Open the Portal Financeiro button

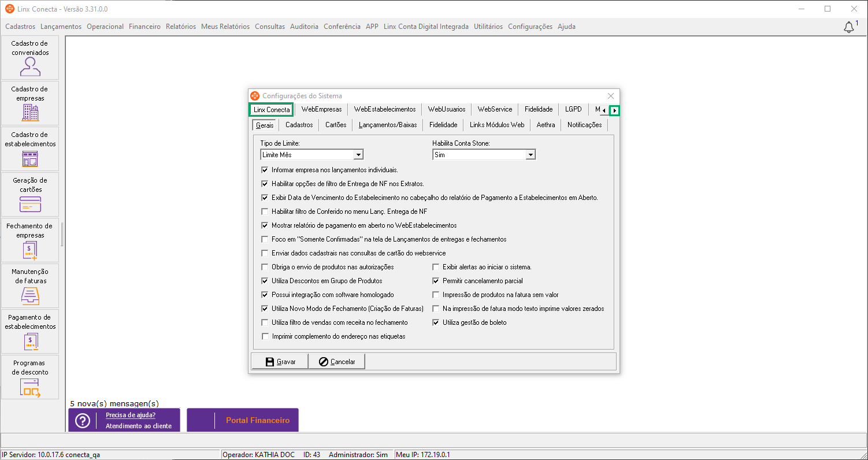click(x=243, y=420)
